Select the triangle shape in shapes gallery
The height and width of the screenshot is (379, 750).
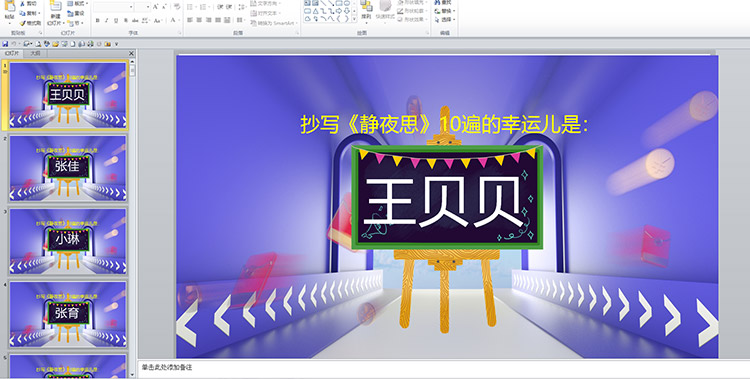click(315, 11)
